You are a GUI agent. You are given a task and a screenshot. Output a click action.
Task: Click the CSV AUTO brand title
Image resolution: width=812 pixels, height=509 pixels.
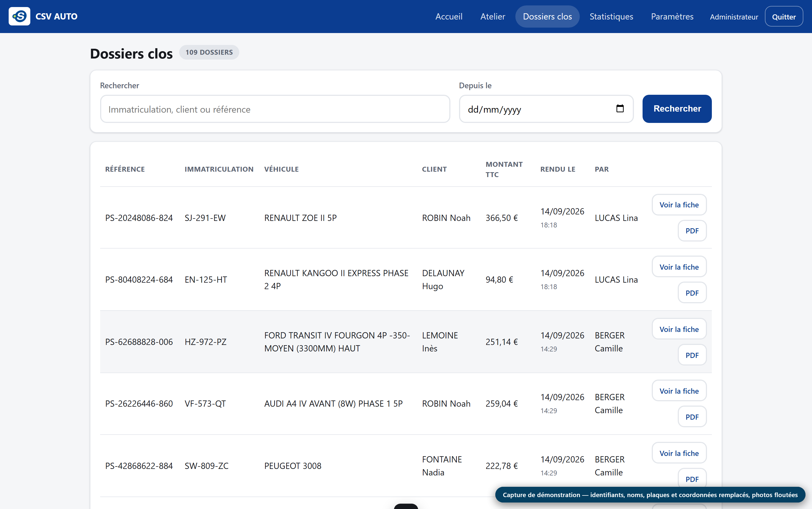coord(56,17)
